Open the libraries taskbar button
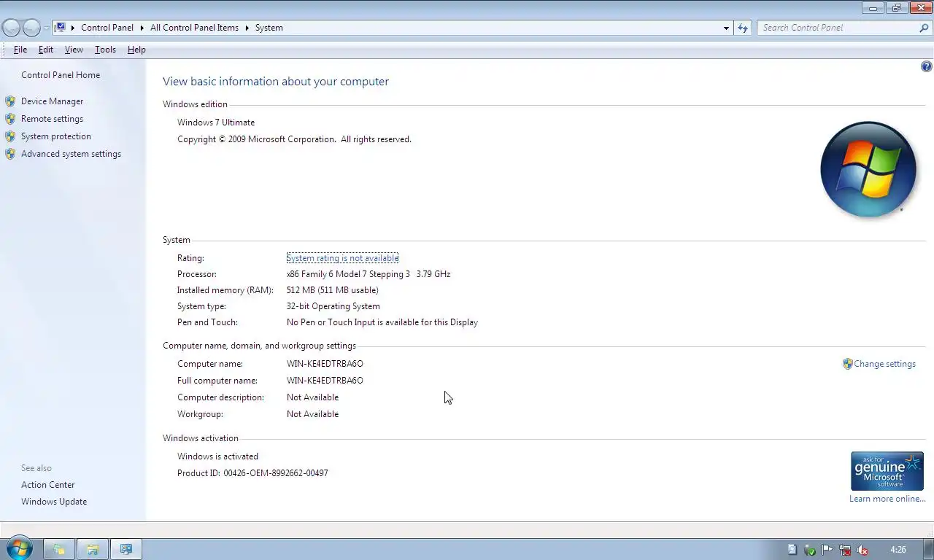934x560 pixels. pos(58,549)
